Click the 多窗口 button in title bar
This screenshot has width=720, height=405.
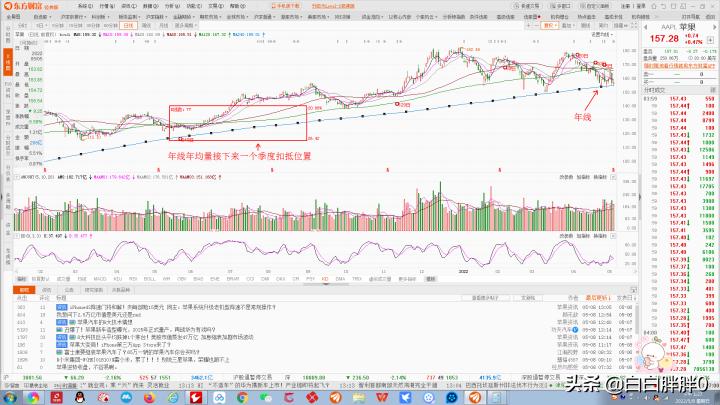[x=561, y=6]
